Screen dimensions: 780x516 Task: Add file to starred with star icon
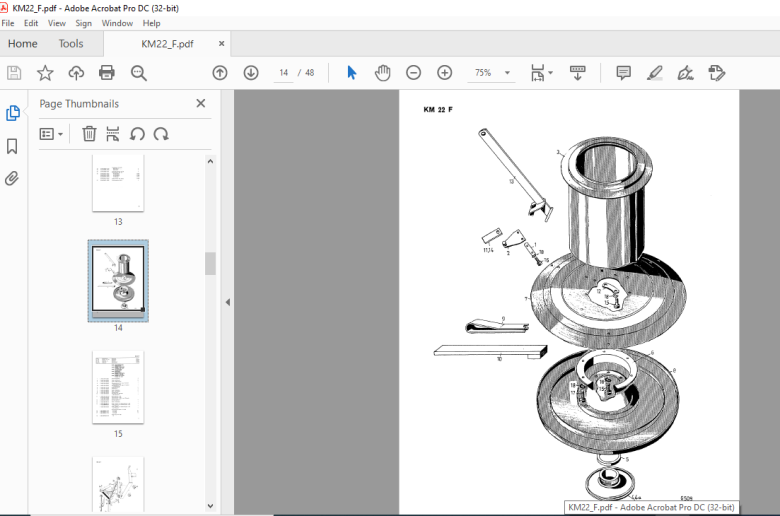point(45,73)
